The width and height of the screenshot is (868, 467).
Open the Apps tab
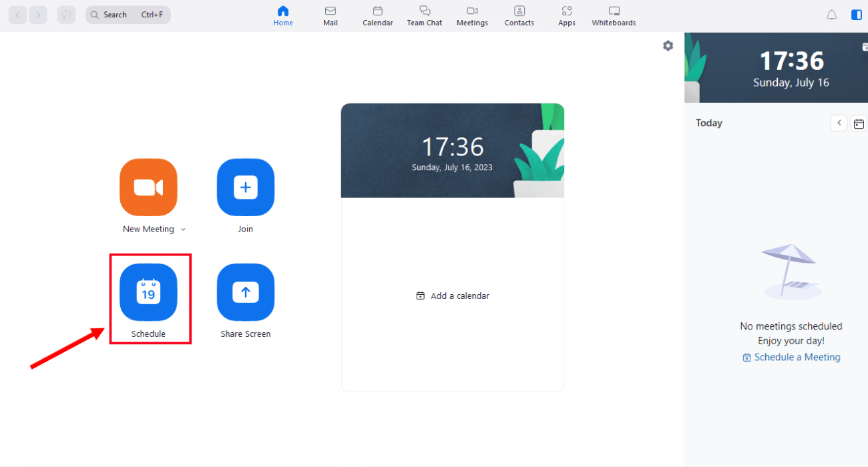click(567, 16)
